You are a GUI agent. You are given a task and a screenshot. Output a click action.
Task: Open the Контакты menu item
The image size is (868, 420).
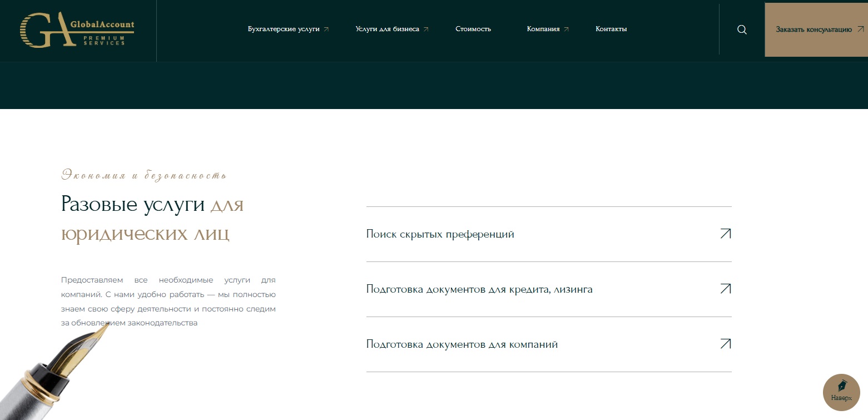coord(611,29)
